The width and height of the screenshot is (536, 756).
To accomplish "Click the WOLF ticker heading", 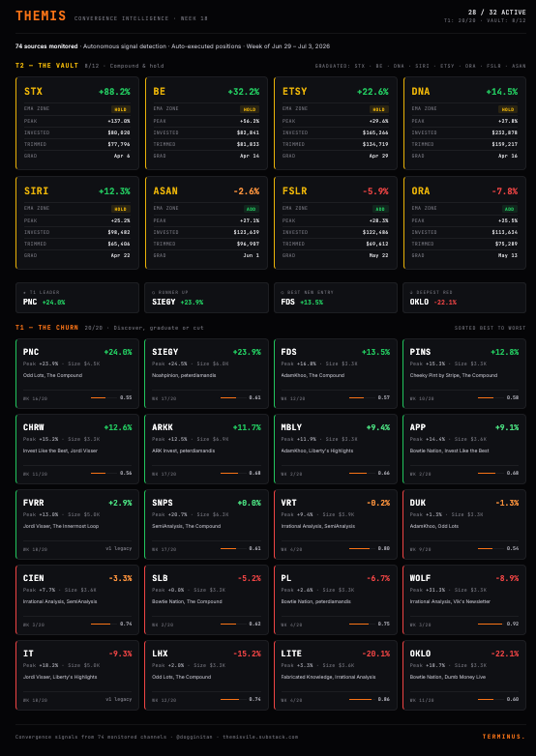I will click(420, 578).
